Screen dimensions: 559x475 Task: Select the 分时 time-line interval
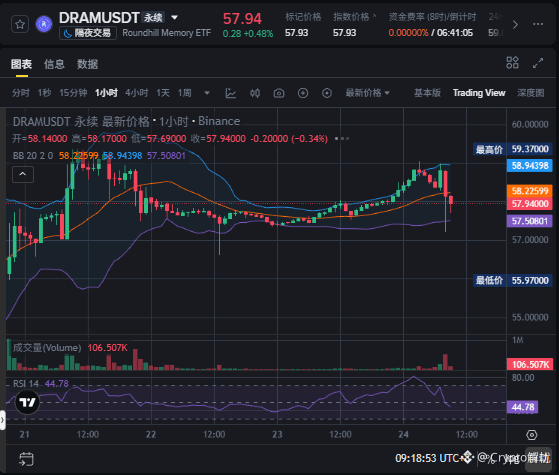tap(21, 93)
